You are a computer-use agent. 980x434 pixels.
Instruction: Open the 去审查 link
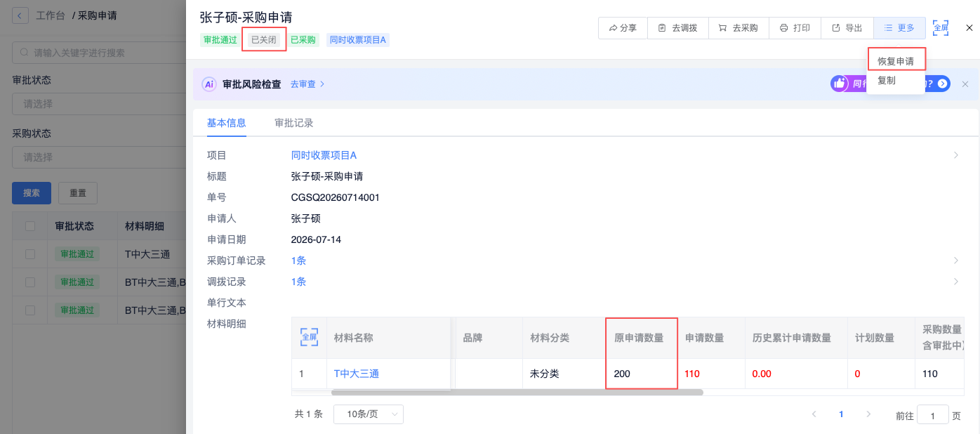[307, 84]
